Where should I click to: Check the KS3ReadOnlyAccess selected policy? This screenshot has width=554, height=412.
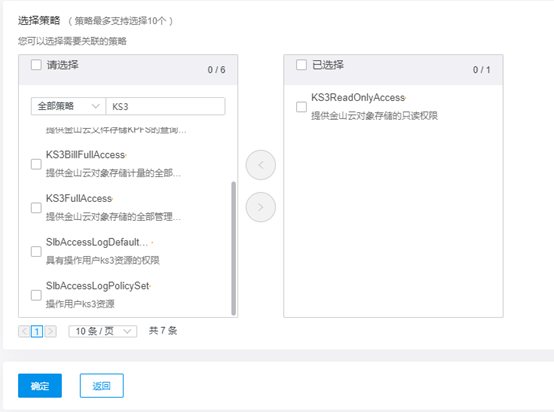click(x=301, y=107)
